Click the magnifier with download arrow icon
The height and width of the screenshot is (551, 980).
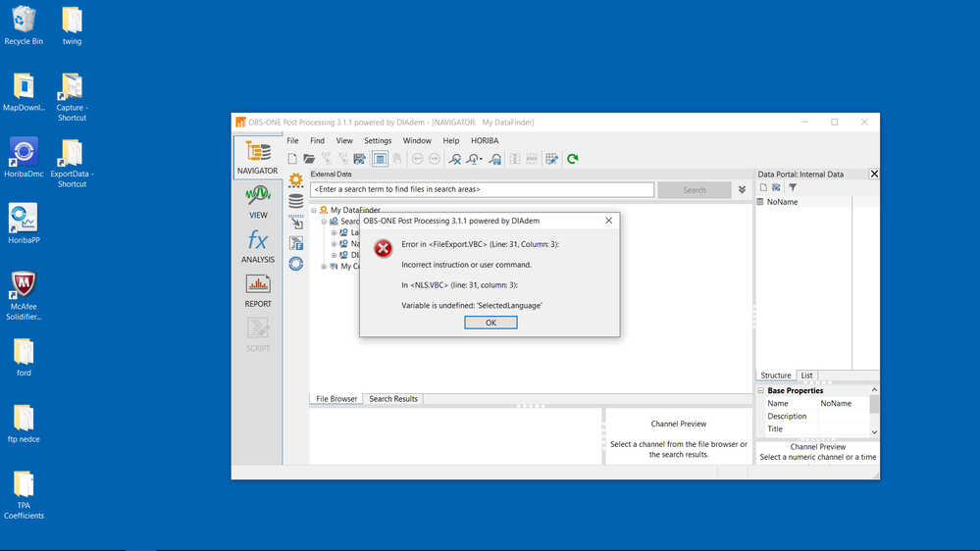(x=473, y=159)
